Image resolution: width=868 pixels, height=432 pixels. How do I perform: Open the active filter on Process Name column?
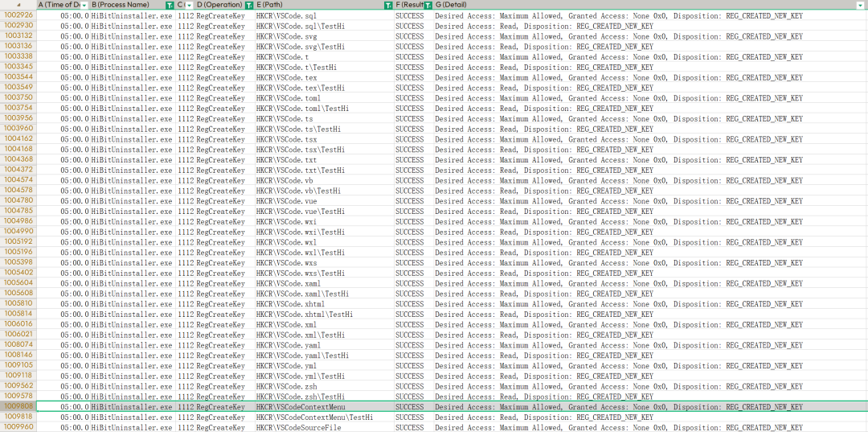(170, 5)
